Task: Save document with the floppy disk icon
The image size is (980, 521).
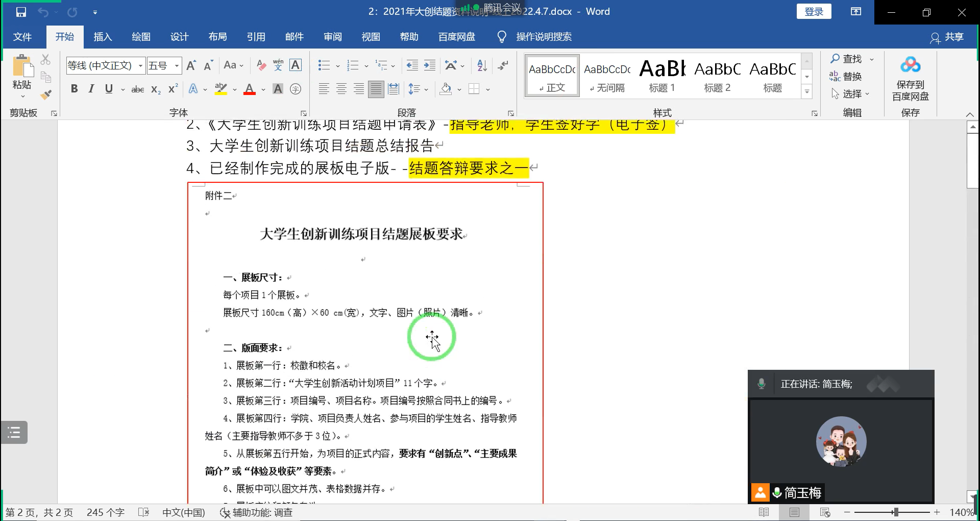Action: click(x=21, y=12)
